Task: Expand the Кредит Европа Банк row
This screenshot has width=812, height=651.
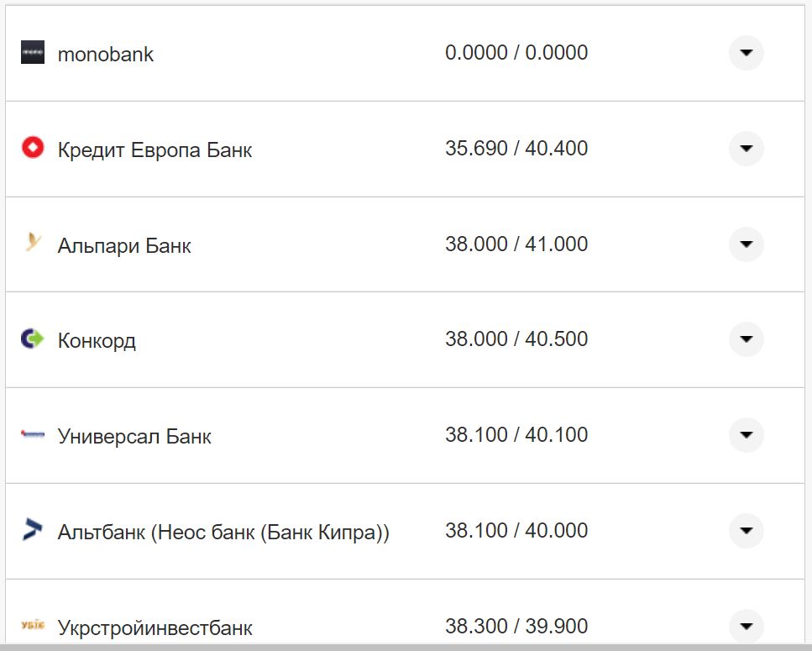Action: [x=746, y=149]
